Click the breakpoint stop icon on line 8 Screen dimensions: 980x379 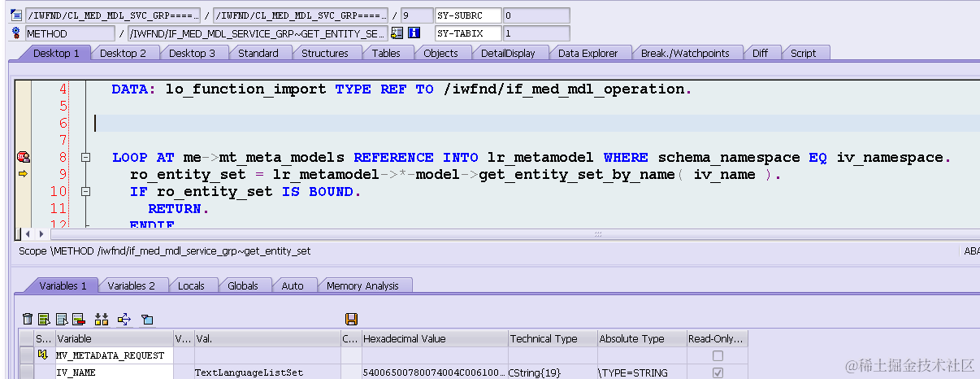pyautogui.click(x=23, y=157)
